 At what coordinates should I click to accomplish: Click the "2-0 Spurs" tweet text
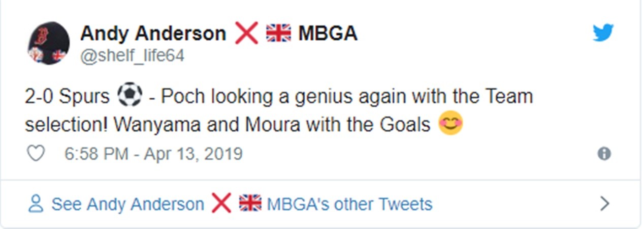click(67, 97)
